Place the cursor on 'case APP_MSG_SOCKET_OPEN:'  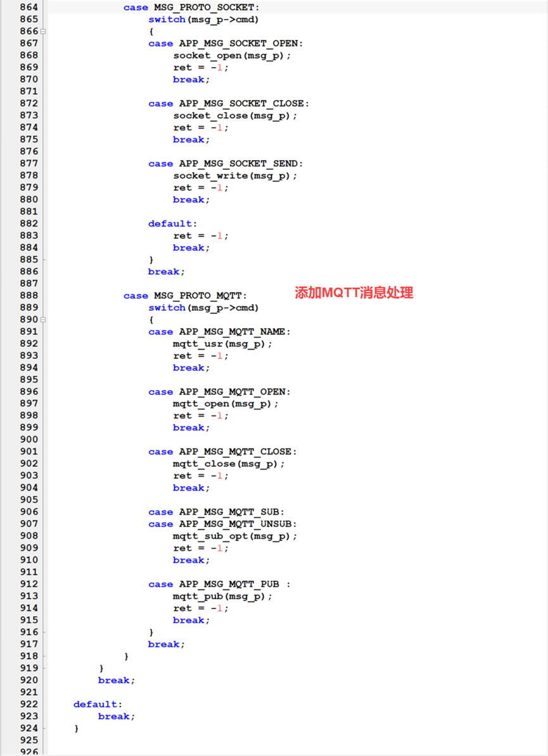tap(226, 44)
